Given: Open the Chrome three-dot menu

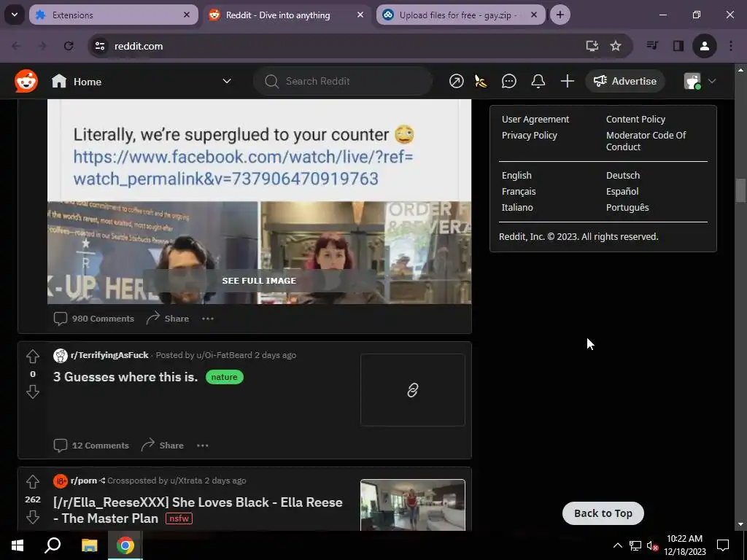Looking at the screenshot, I should pos(731,46).
